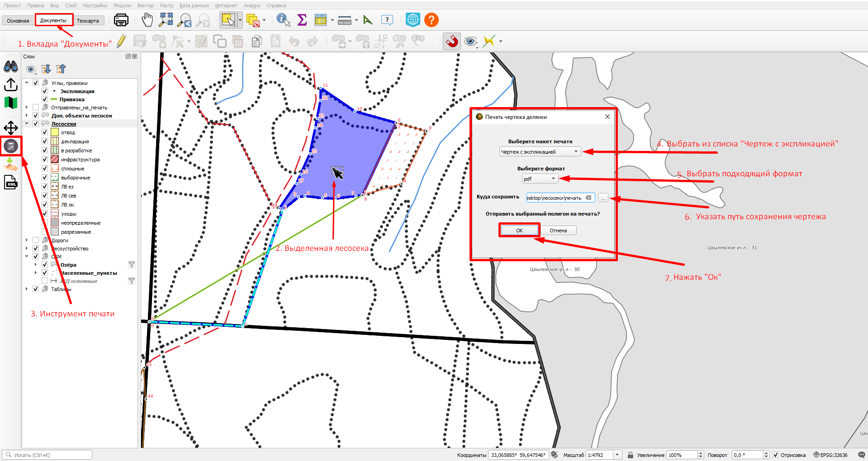Screen dimensions: 868x461
Task: Click the upload arrow icon in sidebar
Action: (11, 85)
